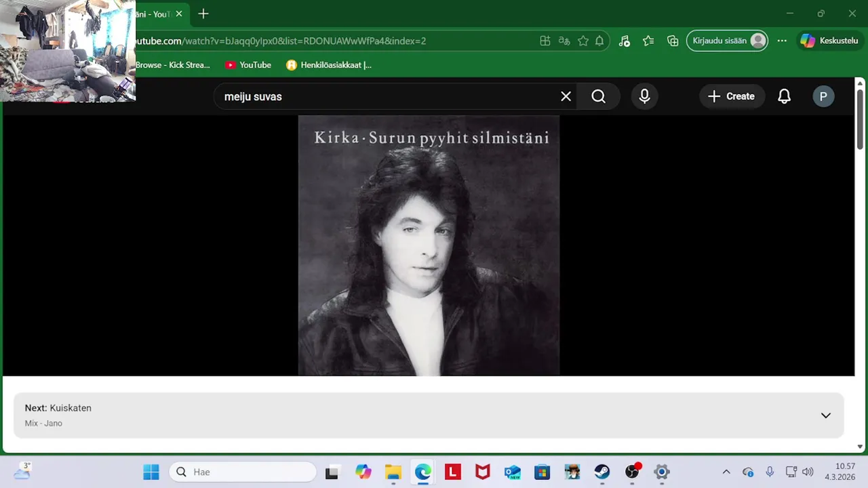Open Outlook from the taskbar
The width and height of the screenshot is (868, 488).
(513, 472)
